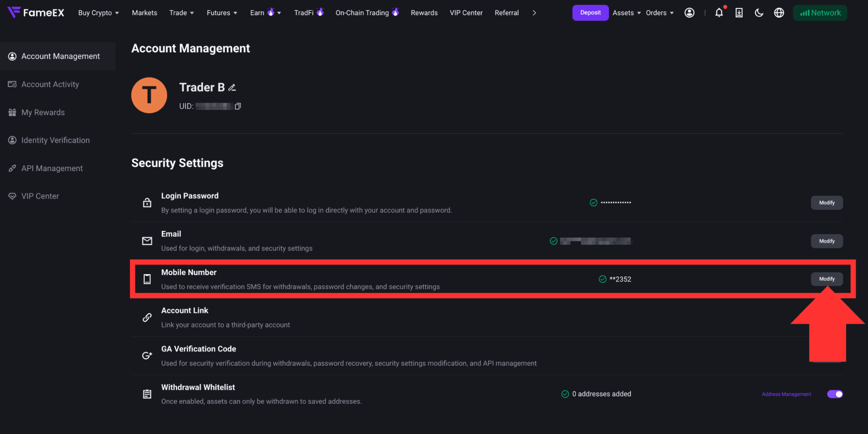The image size is (868, 434).
Task: Open the user profile icon in header
Action: click(x=690, y=13)
